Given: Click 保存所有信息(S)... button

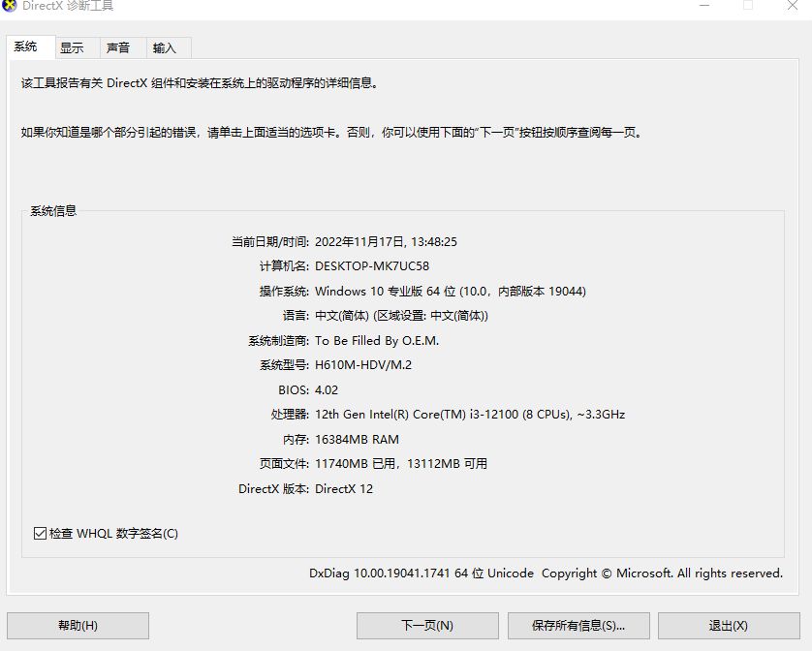Looking at the screenshot, I should 578,626.
